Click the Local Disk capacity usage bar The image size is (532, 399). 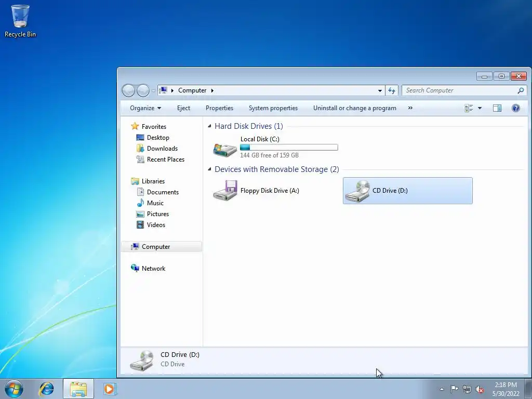pos(289,147)
